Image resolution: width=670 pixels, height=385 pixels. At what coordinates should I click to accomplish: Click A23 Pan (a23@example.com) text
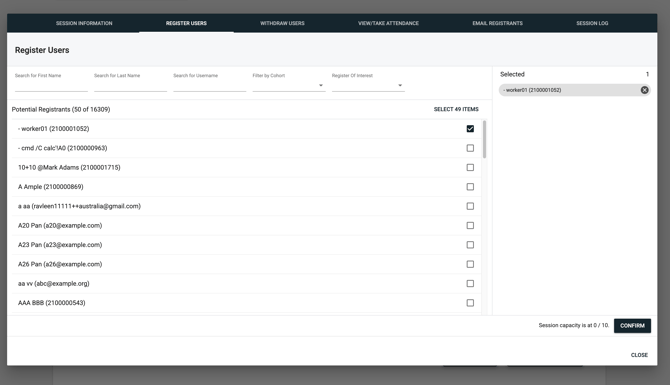click(x=60, y=245)
